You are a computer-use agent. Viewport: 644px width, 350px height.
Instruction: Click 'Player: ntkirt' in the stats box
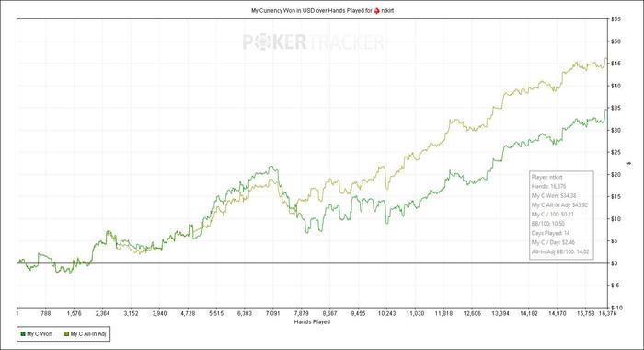547,177
